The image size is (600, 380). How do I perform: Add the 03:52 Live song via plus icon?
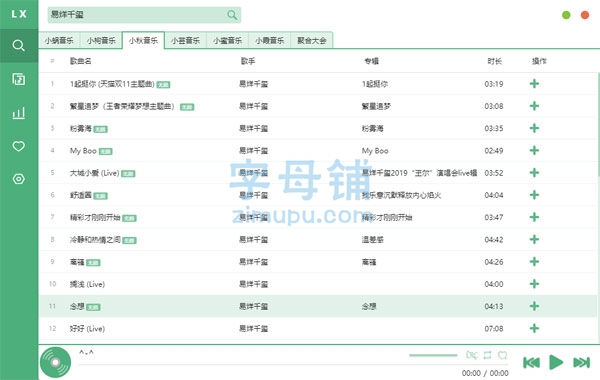pyautogui.click(x=534, y=173)
